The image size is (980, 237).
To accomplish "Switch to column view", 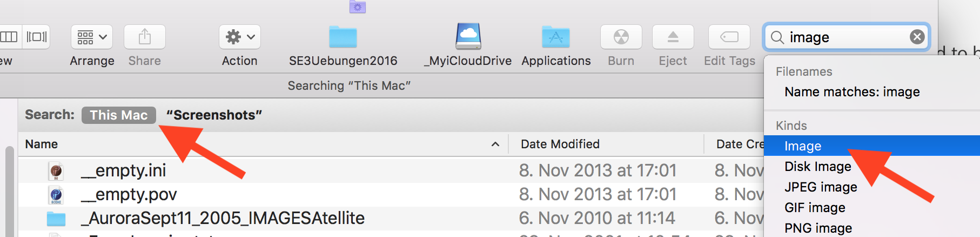I will click(x=9, y=37).
